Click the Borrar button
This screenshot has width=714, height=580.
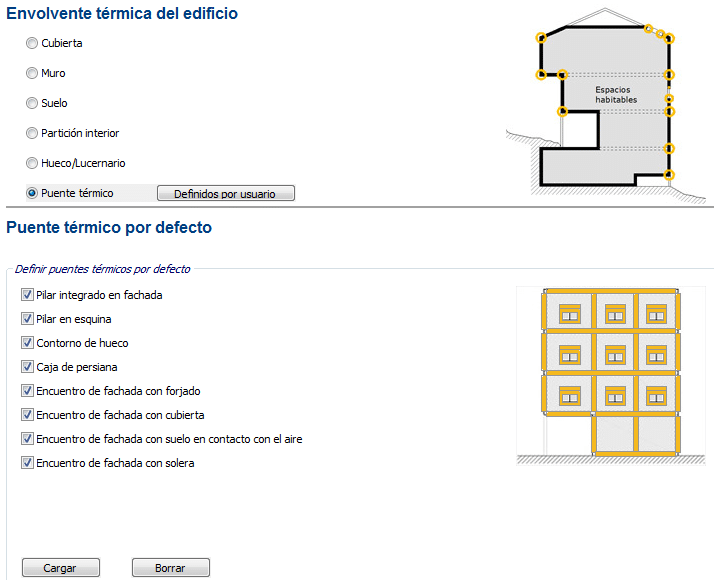pos(170,568)
